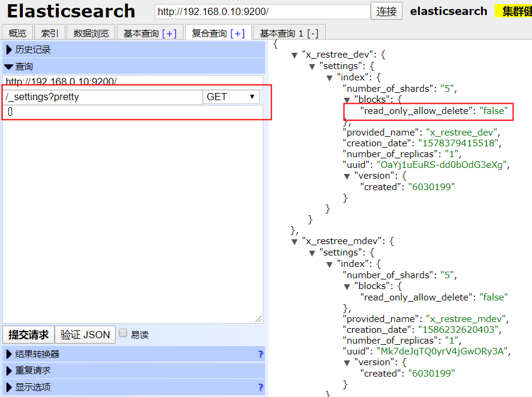Select the 复合查询 tab

209,33
